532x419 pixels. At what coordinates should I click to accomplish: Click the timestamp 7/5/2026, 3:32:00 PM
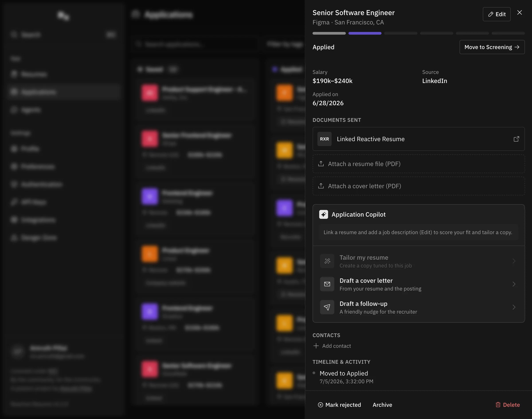click(346, 381)
